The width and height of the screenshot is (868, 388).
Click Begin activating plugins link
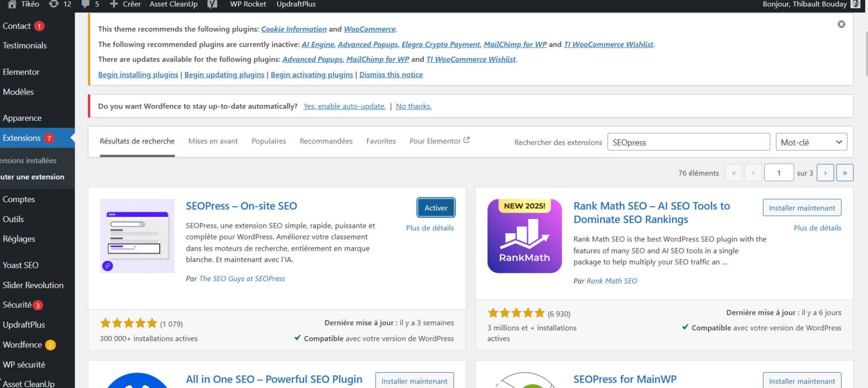tap(312, 75)
